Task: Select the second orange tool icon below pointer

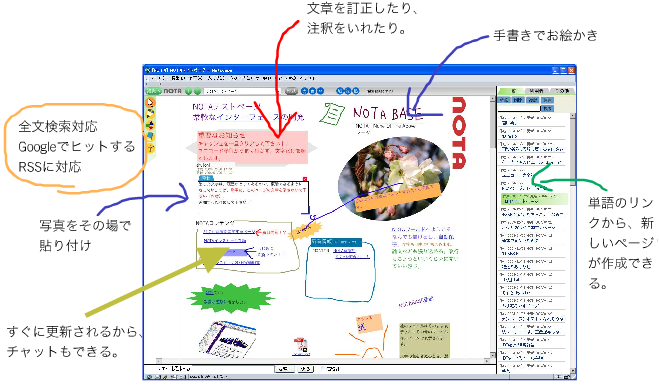Action: click(x=150, y=113)
